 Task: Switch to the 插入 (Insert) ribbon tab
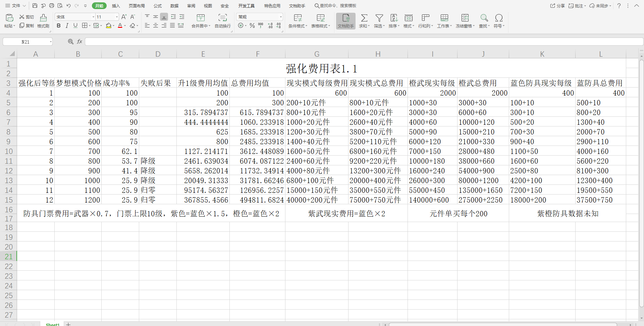tap(116, 6)
